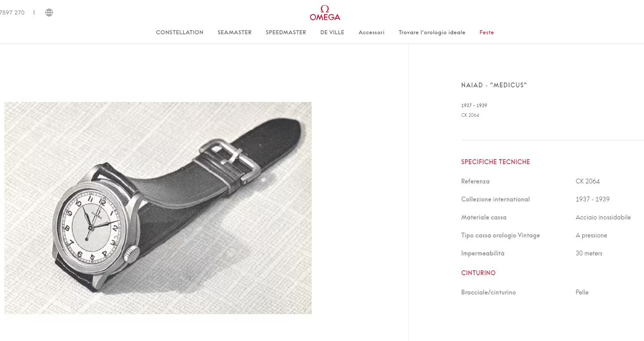Click the phone number in the header
This screenshot has width=644, height=341.
pos(12,13)
